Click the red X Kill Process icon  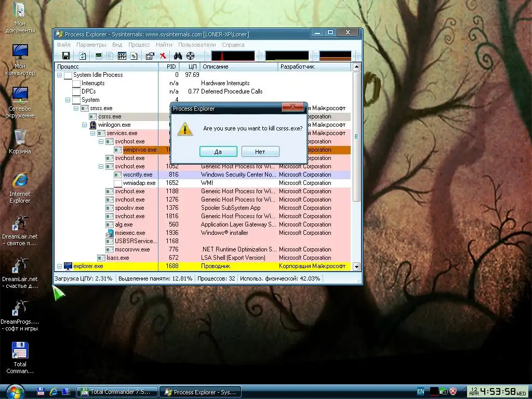coord(163,56)
